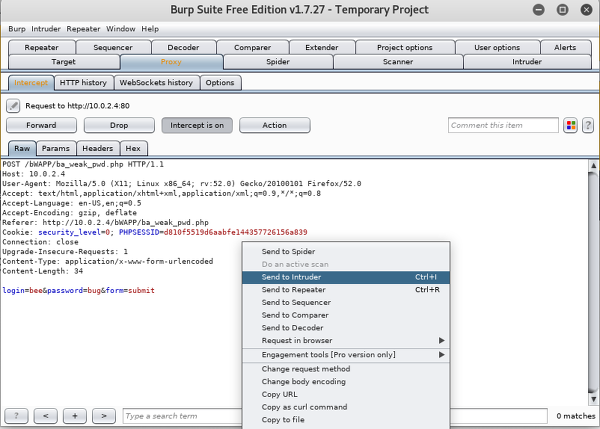Select the Intercept sub-tab
Image resolution: width=600 pixels, height=429 pixels.
click(x=31, y=83)
